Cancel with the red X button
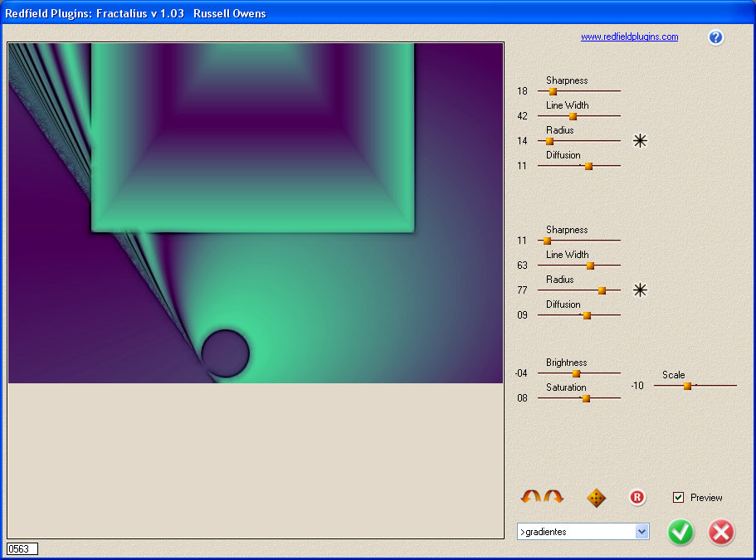756x560 pixels. [721, 532]
